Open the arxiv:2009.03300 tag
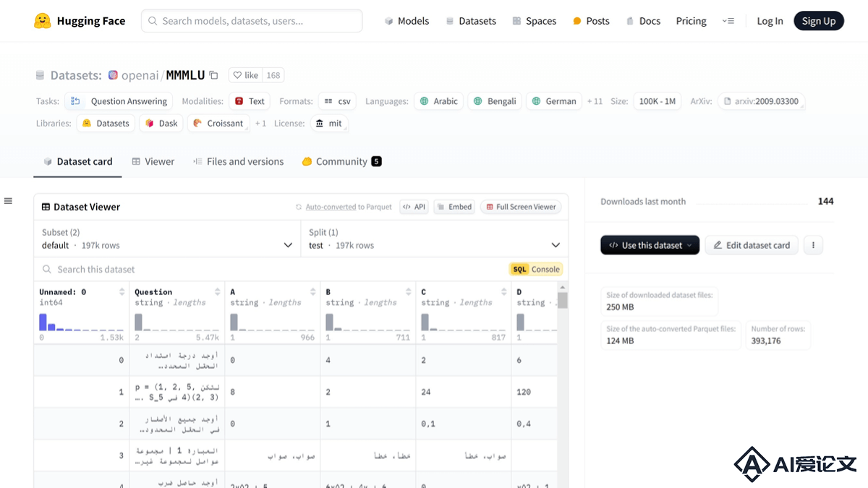This screenshot has width=868, height=488. click(762, 101)
